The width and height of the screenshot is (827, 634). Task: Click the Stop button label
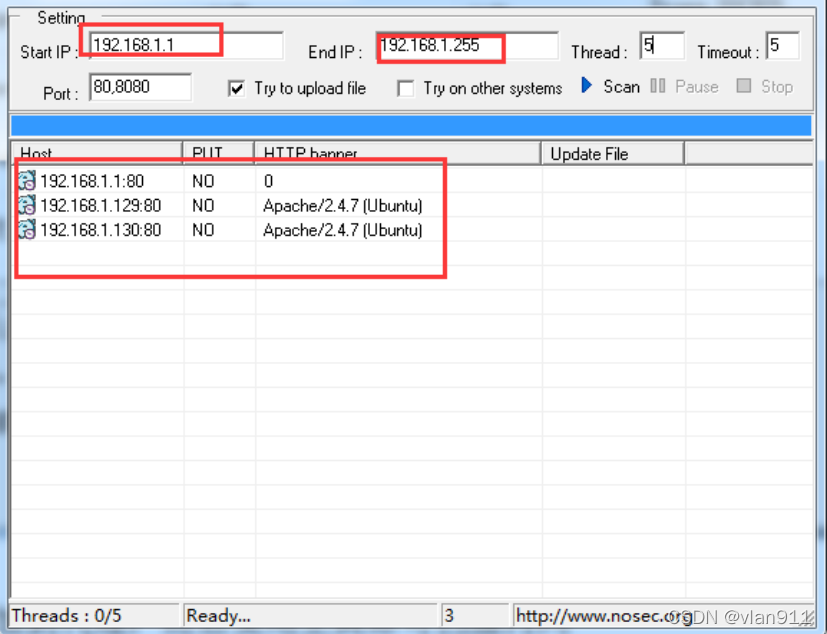coord(777,87)
